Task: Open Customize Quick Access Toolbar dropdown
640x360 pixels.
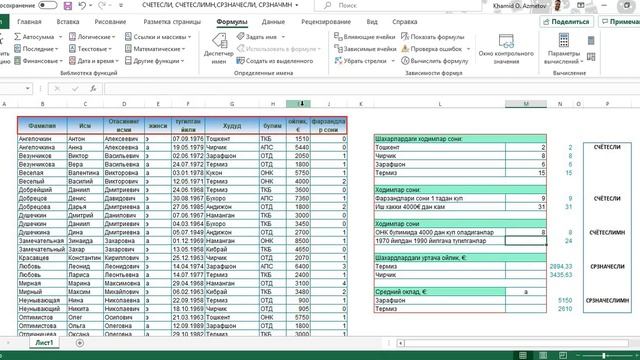Action: (121, 5)
